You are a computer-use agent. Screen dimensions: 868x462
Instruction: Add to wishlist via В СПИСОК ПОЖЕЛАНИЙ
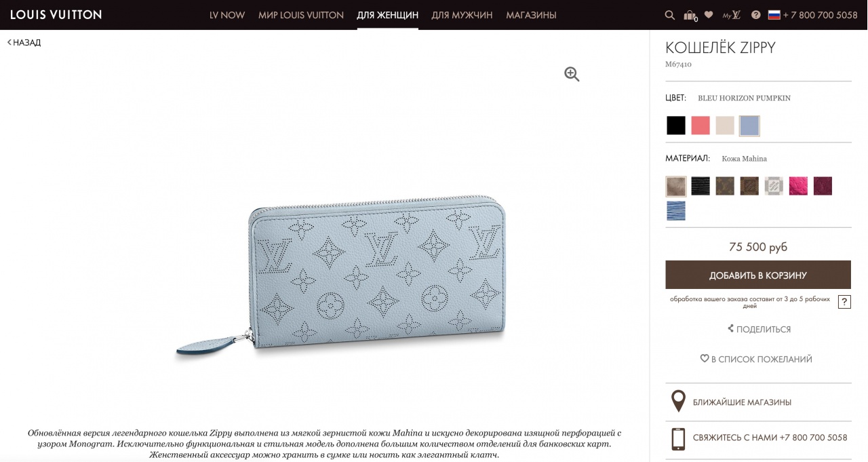point(756,359)
